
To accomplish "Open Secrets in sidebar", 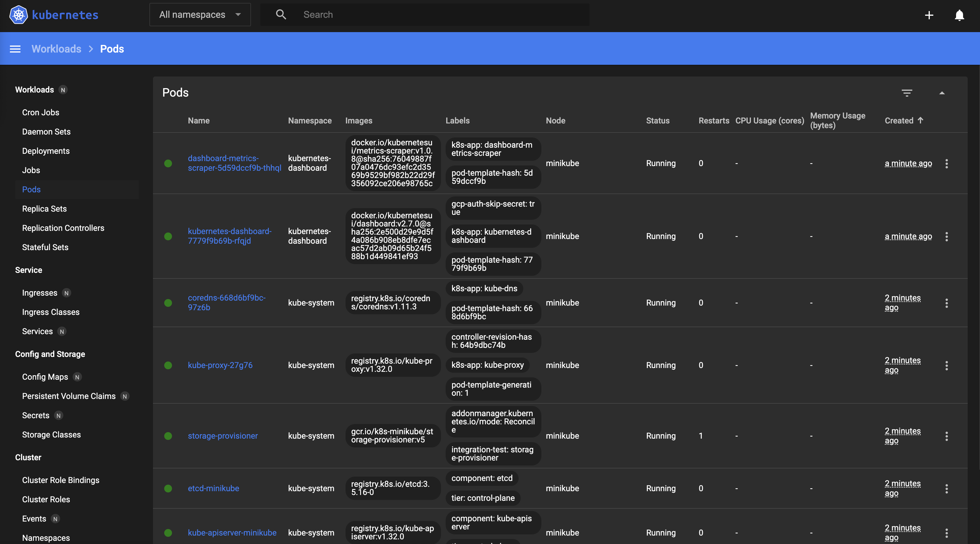I will pos(36,415).
